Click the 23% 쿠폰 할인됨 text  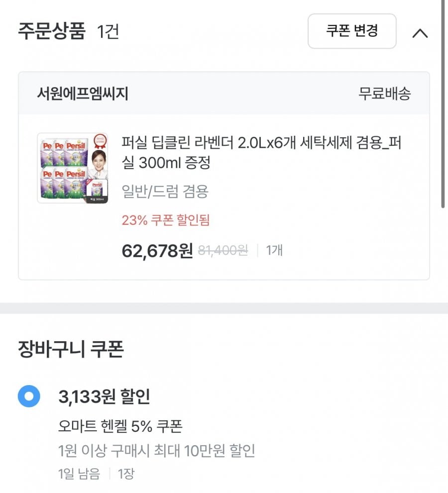tap(166, 220)
